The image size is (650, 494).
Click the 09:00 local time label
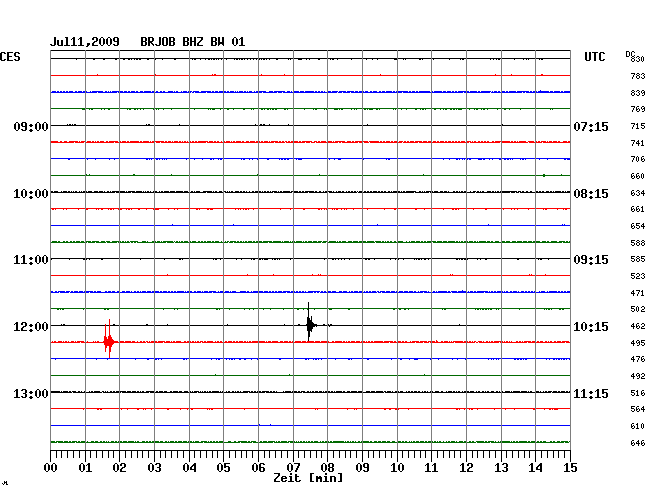31,126
